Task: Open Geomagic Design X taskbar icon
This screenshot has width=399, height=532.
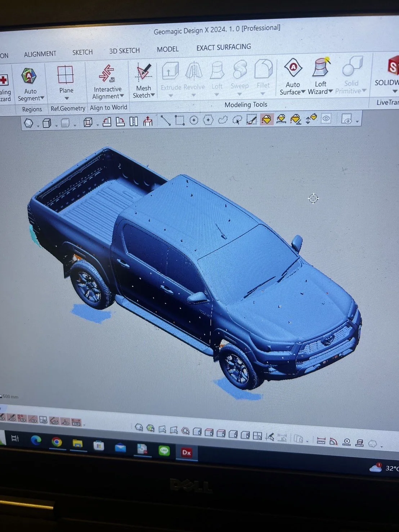Action: click(187, 452)
